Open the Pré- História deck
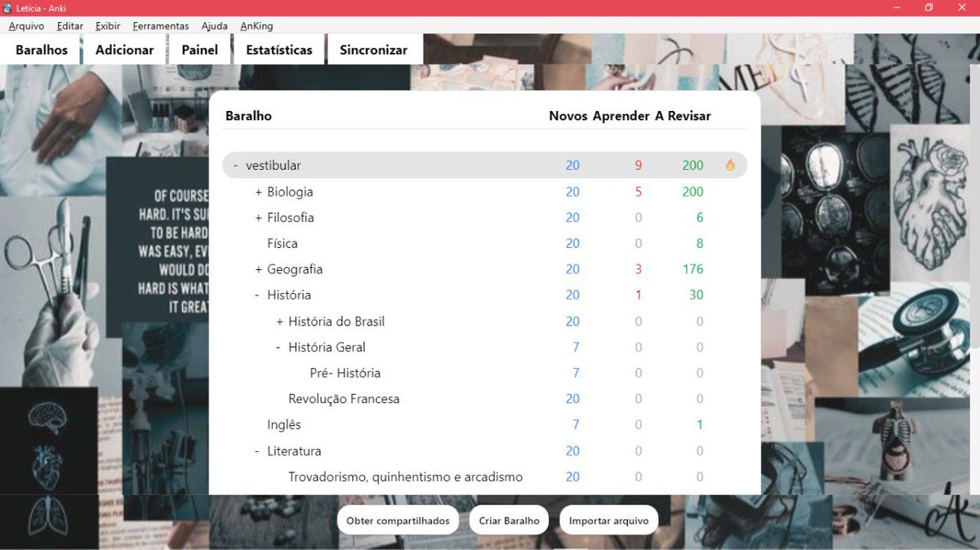This screenshot has height=550, width=980. 345,373
